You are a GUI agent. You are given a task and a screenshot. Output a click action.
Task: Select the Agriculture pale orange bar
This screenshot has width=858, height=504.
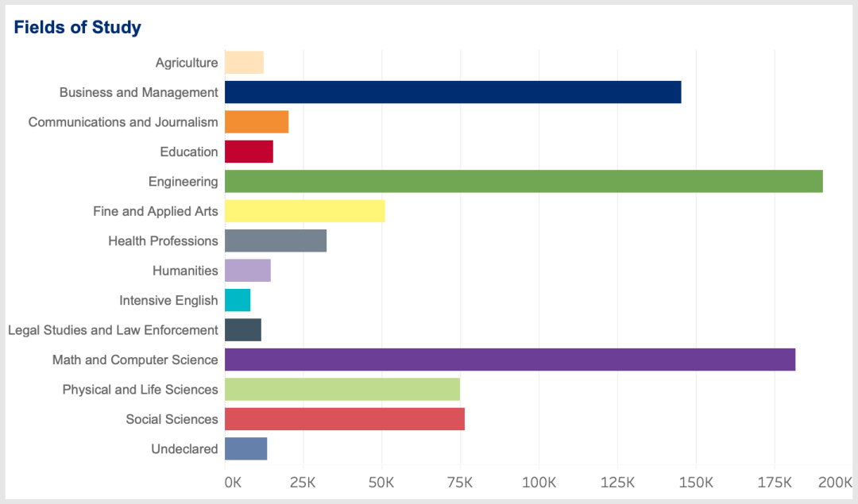click(244, 63)
